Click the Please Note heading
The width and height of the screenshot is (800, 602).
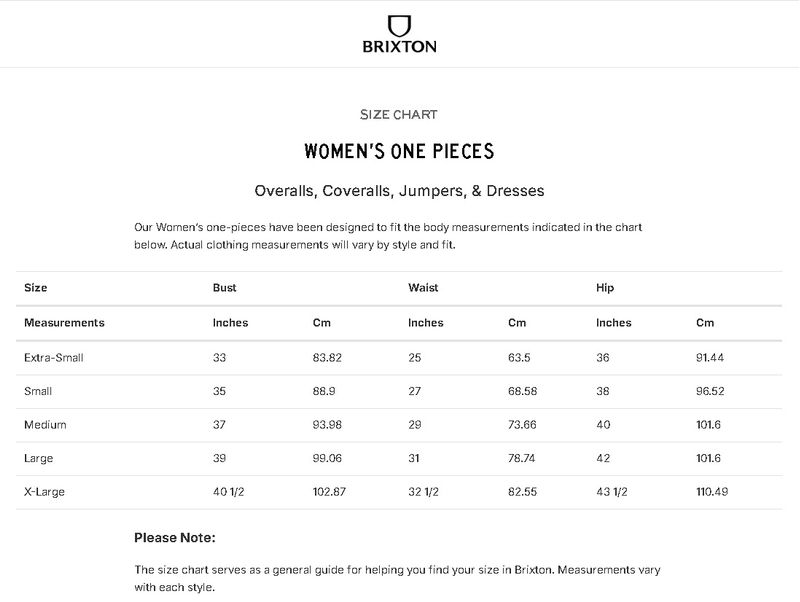pos(175,538)
